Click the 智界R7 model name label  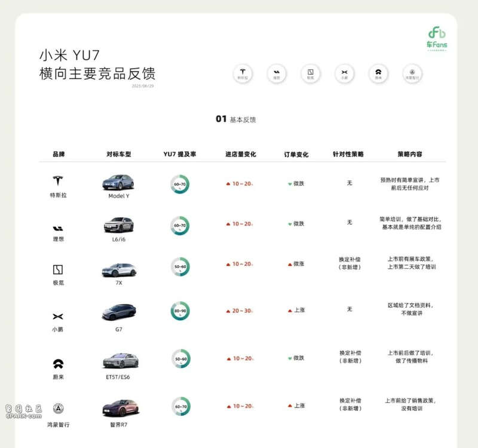click(118, 425)
